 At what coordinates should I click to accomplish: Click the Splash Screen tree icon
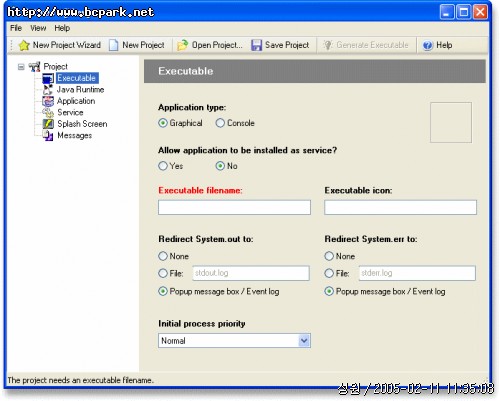(x=48, y=124)
